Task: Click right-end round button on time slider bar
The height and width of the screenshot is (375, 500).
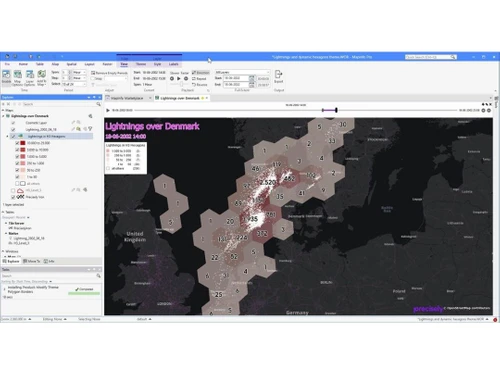Action: [x=489, y=110]
